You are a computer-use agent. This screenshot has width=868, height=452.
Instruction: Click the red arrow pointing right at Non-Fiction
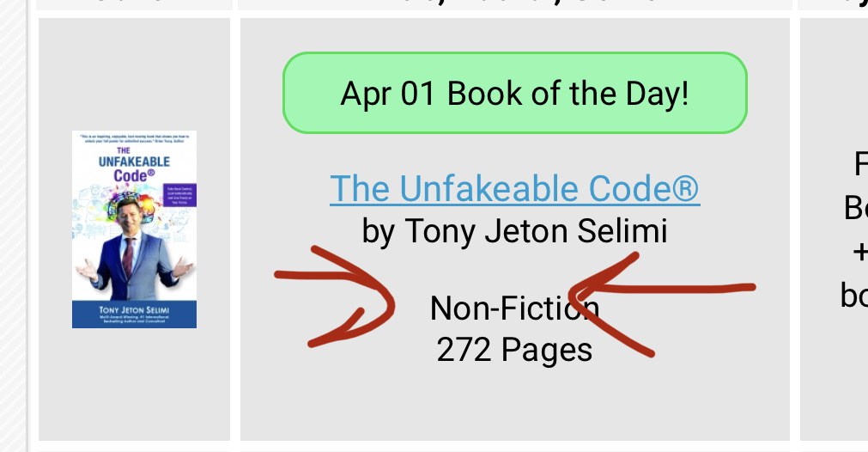pos(335,297)
